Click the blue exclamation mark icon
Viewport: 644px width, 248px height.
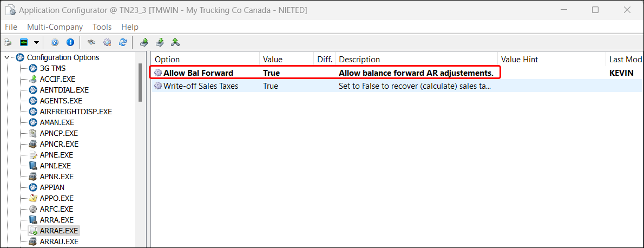click(70, 42)
